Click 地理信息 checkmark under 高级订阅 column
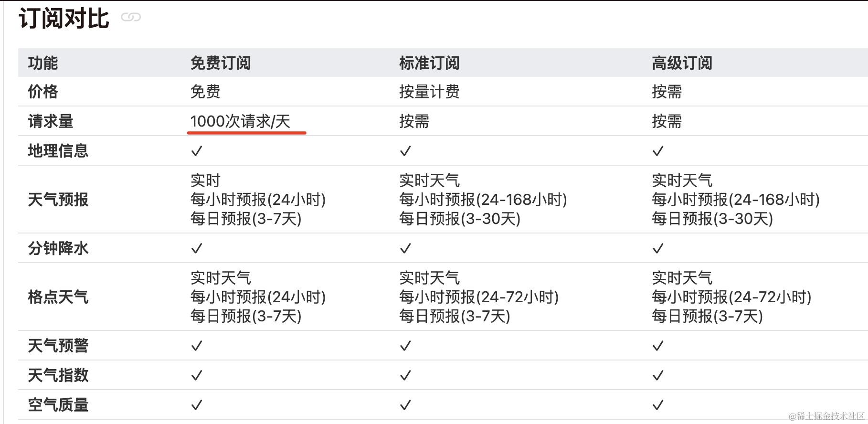 (658, 151)
